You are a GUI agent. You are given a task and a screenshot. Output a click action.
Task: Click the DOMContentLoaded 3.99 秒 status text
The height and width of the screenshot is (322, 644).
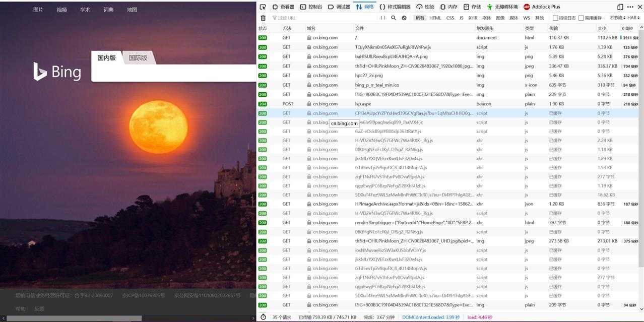coord(431,317)
